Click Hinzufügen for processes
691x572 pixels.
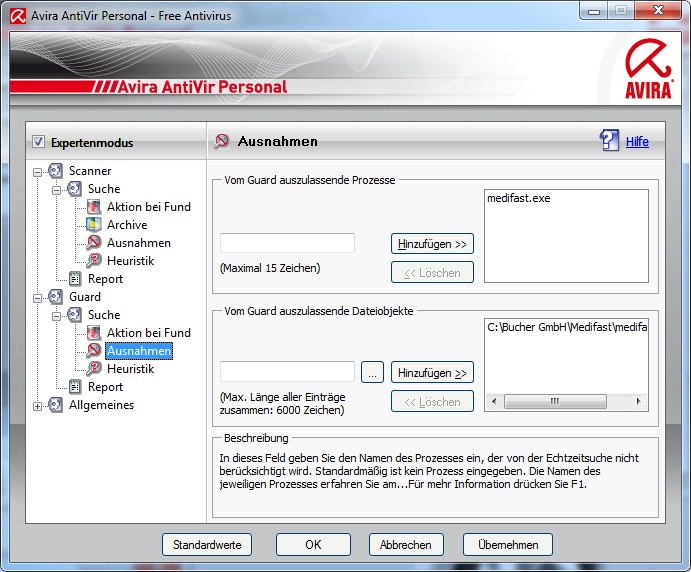coord(432,244)
